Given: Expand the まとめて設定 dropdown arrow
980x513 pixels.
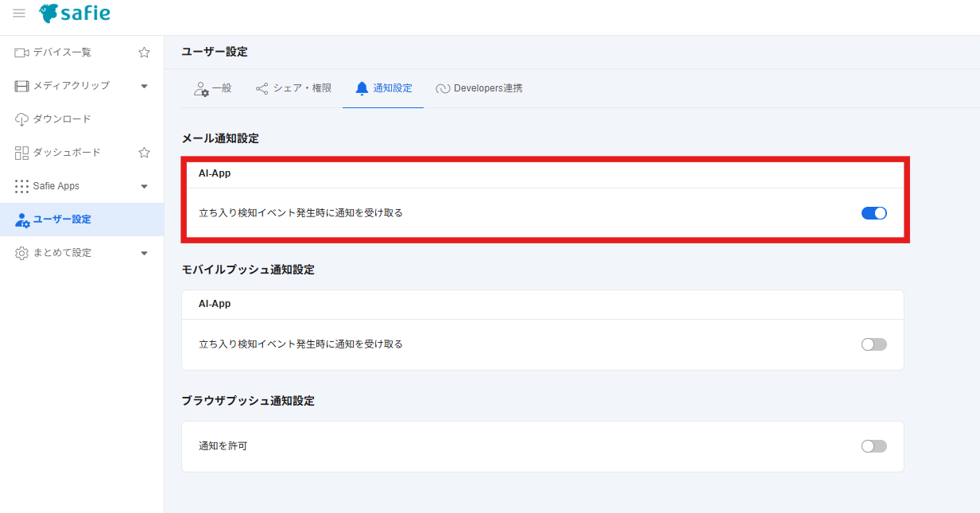Looking at the screenshot, I should tap(144, 253).
